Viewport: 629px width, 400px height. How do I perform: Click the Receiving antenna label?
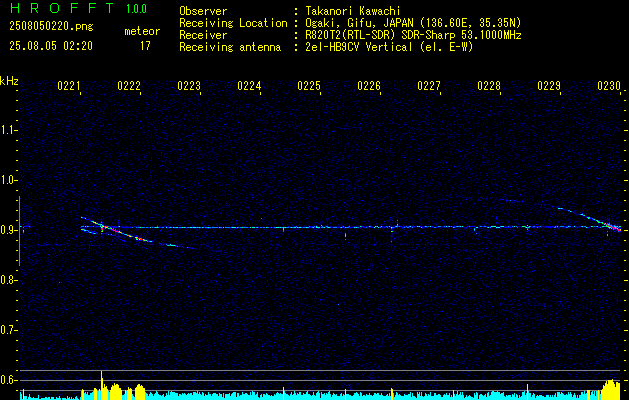[230, 47]
